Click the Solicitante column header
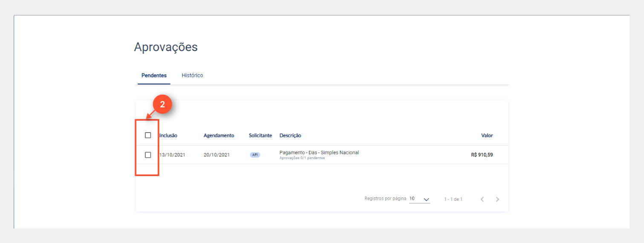This screenshot has height=243, width=644. (260, 136)
